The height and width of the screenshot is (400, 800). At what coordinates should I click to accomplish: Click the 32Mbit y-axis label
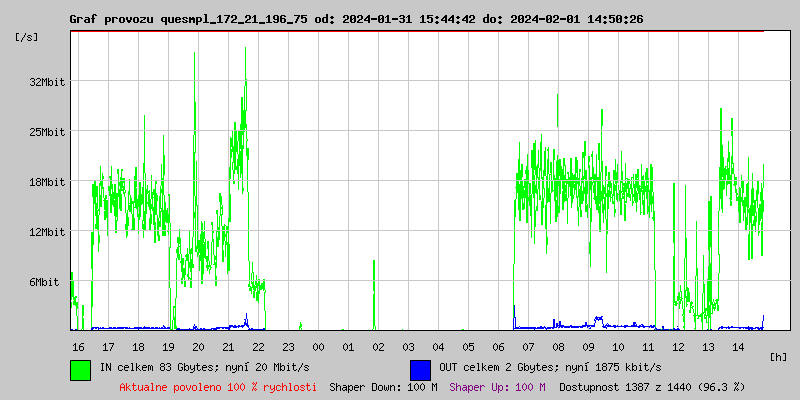[x=47, y=82]
